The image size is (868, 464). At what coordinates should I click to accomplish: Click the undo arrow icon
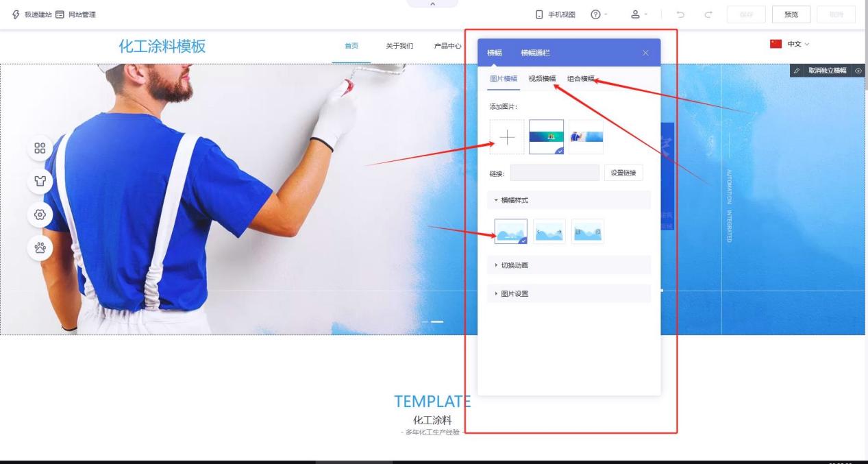(680, 14)
